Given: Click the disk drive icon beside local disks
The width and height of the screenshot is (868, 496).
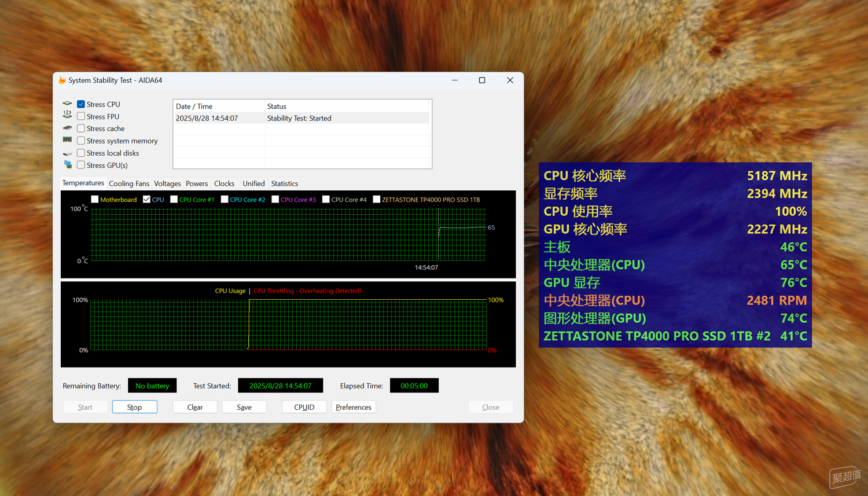Looking at the screenshot, I should [67, 153].
